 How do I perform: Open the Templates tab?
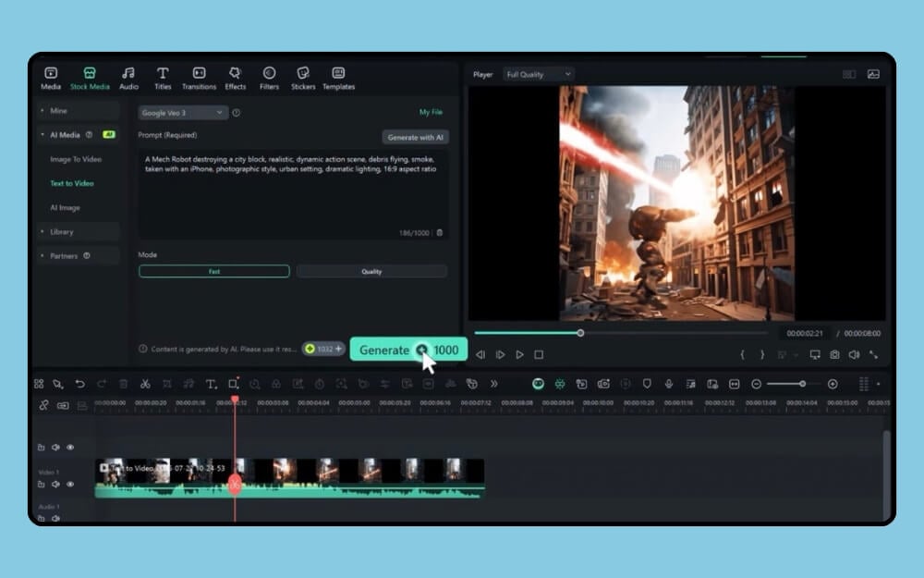click(338, 78)
